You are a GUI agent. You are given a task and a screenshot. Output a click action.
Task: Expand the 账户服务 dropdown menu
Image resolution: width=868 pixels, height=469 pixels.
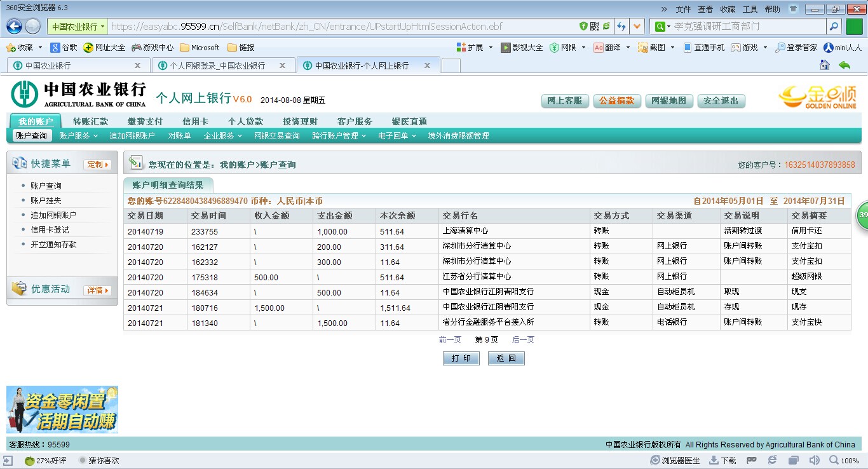78,135
